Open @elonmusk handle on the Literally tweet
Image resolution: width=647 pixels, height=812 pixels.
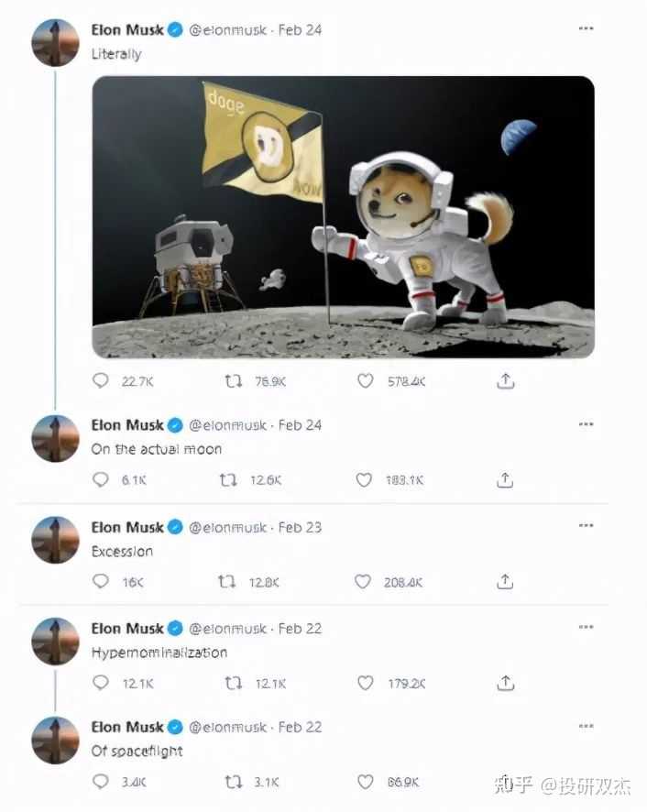pyautogui.click(x=228, y=30)
